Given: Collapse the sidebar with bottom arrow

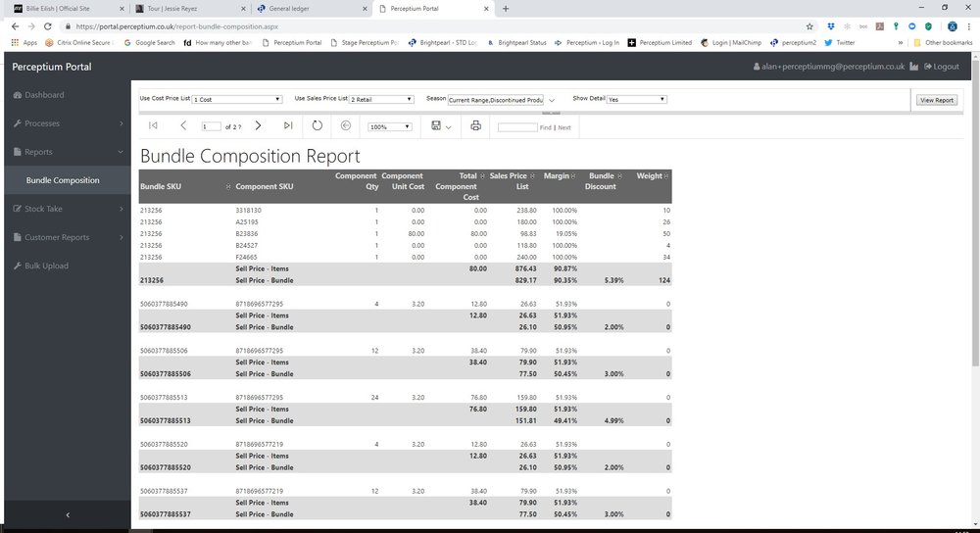Looking at the screenshot, I should pos(66,514).
